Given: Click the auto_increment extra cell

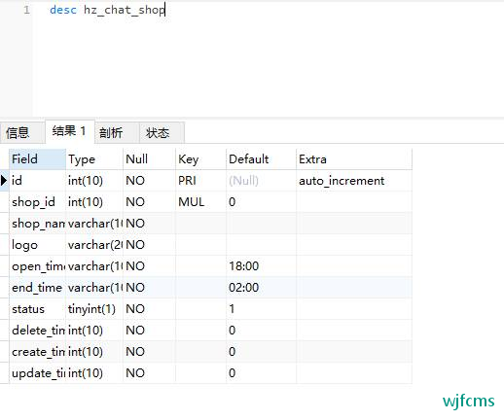Looking at the screenshot, I should (x=354, y=181).
